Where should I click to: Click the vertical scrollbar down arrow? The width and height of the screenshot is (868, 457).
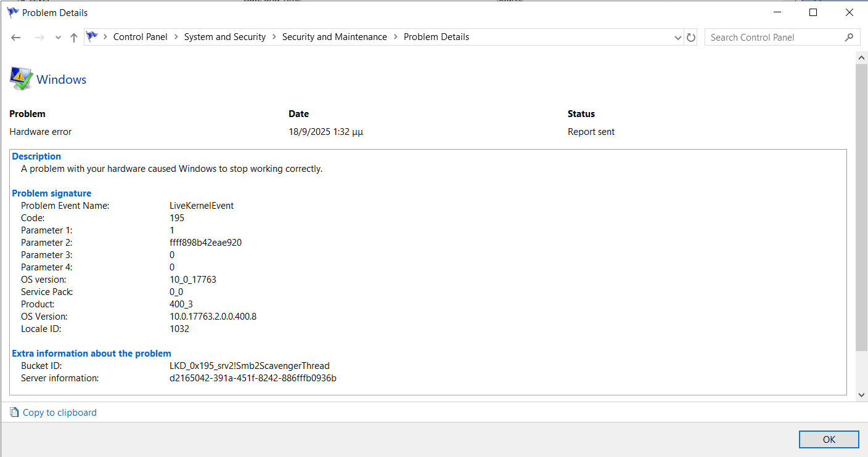pyautogui.click(x=862, y=395)
